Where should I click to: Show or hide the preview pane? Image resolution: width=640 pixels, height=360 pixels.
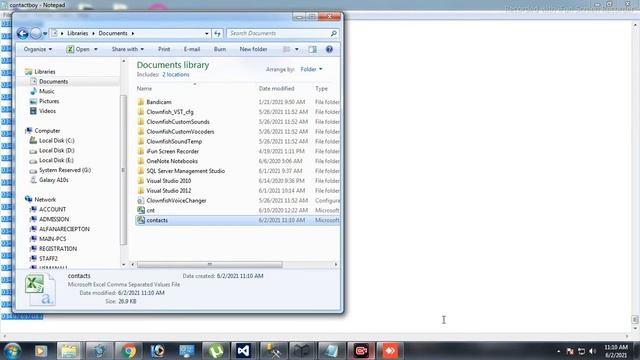tap(312, 49)
